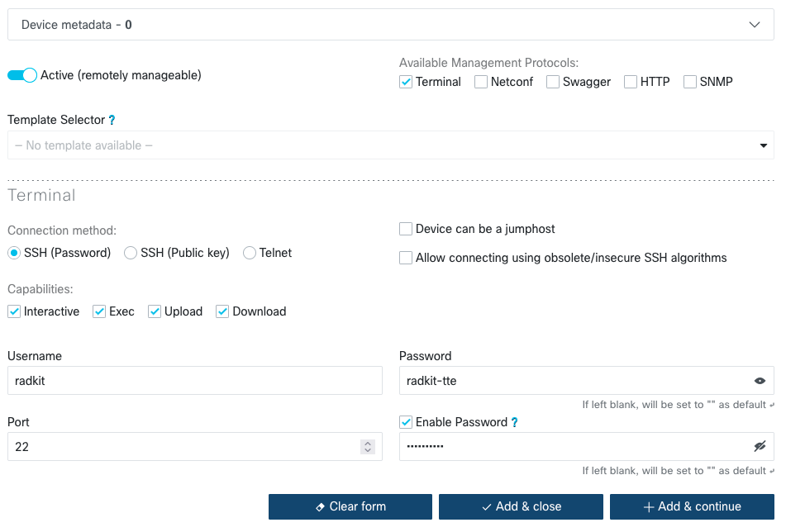Check Device can be a jumphost
The height and width of the screenshot is (532, 786).
pos(406,229)
